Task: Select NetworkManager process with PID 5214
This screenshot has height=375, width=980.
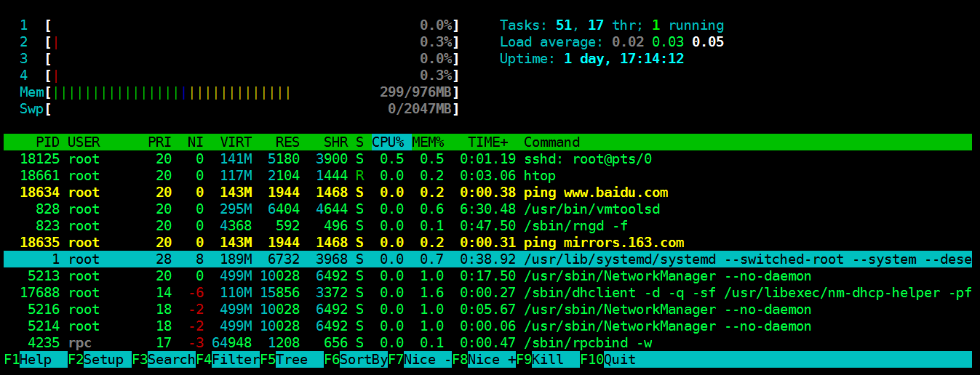Action: click(x=487, y=326)
